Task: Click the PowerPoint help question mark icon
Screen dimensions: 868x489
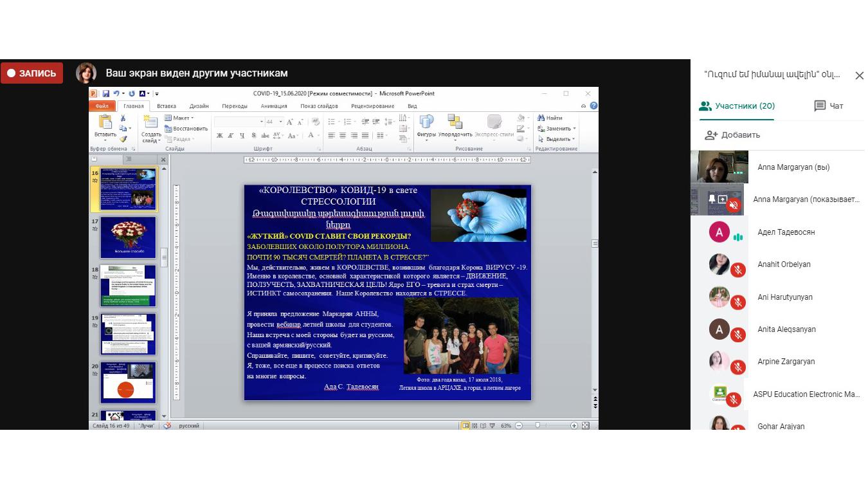Action: point(593,106)
